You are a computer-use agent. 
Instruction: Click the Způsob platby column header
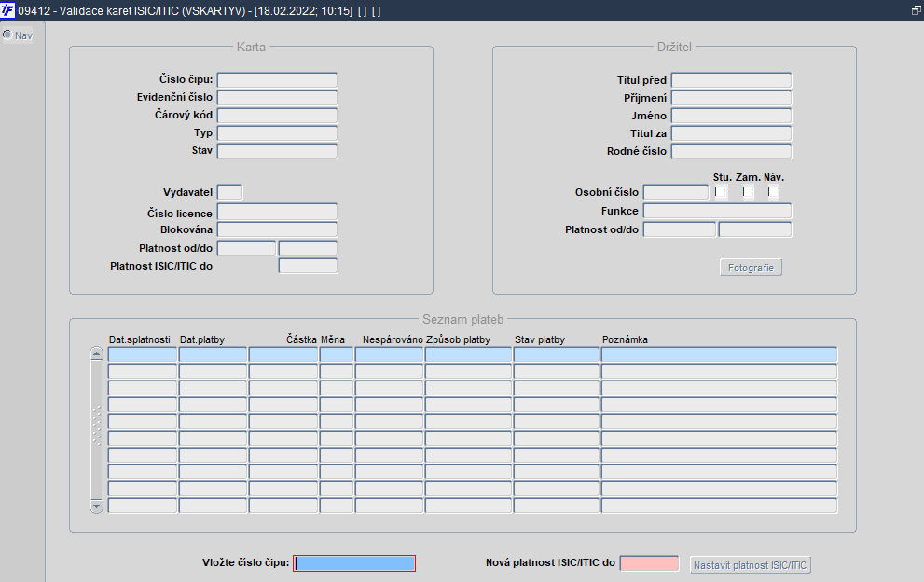(458, 339)
